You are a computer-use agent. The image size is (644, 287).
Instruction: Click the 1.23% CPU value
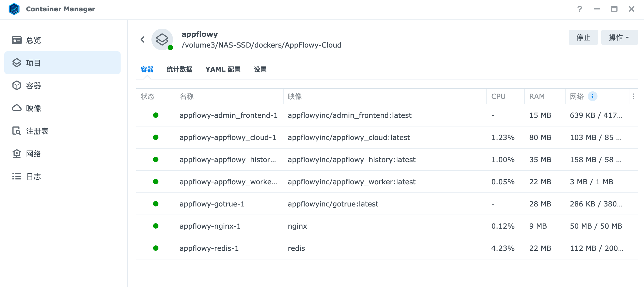[x=503, y=138]
